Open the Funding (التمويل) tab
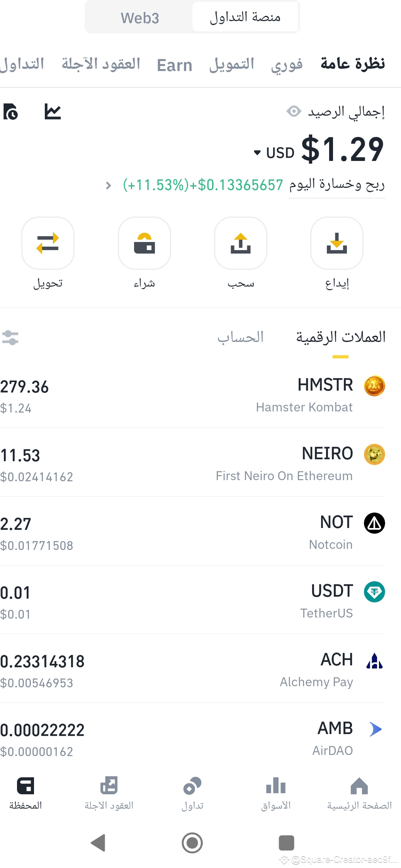 pos(232,64)
